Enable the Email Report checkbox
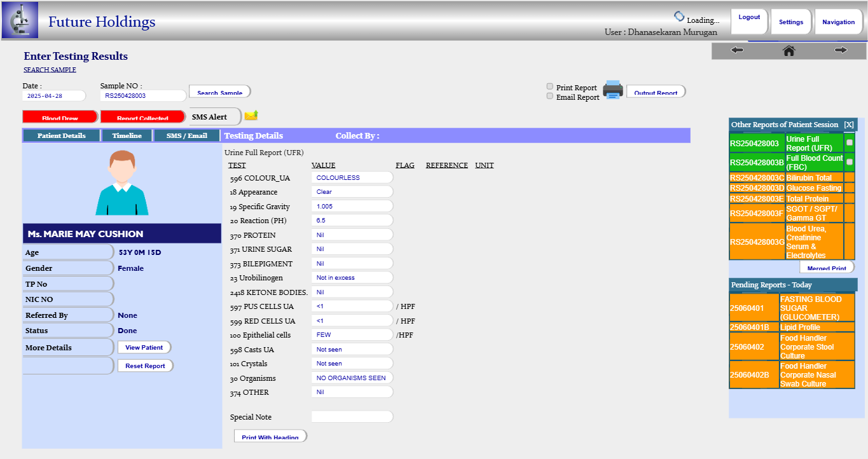Viewport: 868px width, 459px height. (550, 96)
